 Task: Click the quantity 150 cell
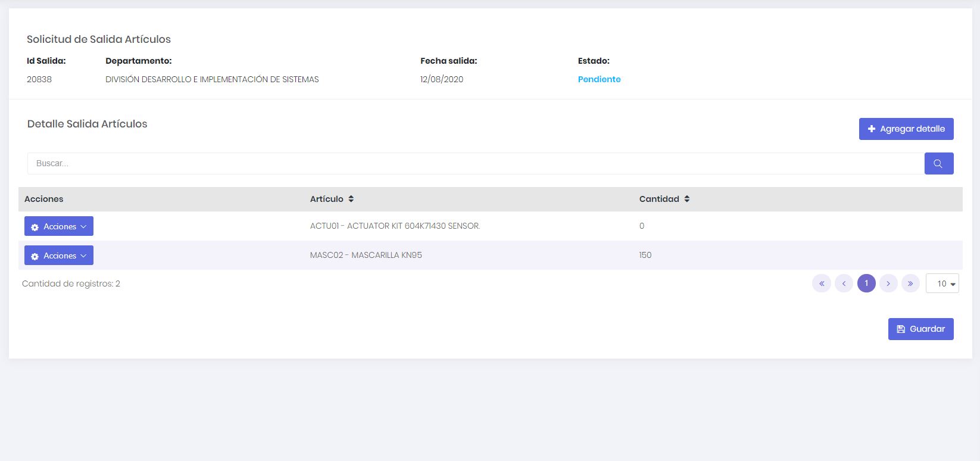[645, 255]
